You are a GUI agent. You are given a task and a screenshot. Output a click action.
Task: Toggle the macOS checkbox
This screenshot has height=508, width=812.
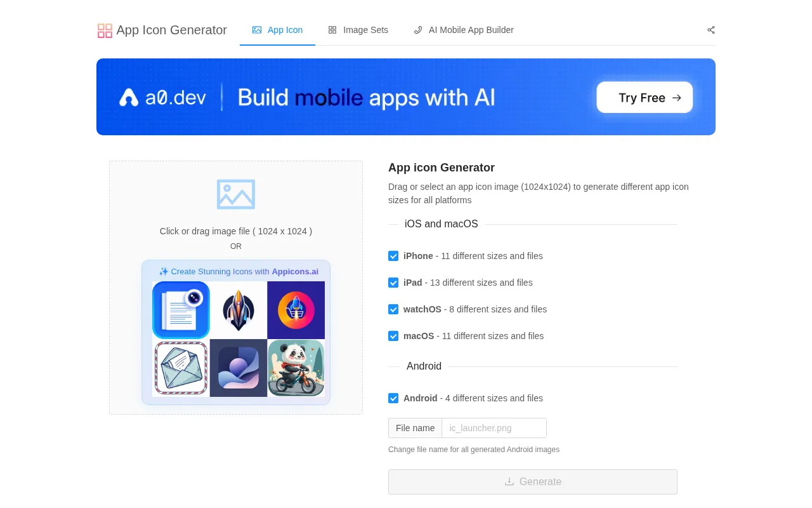tap(393, 336)
